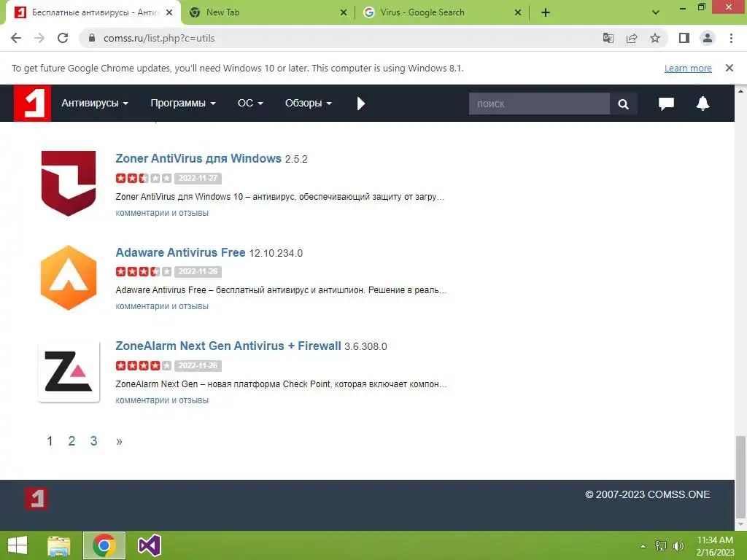The image size is (747, 560).
Task: Open Visual Studio from taskbar
Action: click(x=149, y=545)
